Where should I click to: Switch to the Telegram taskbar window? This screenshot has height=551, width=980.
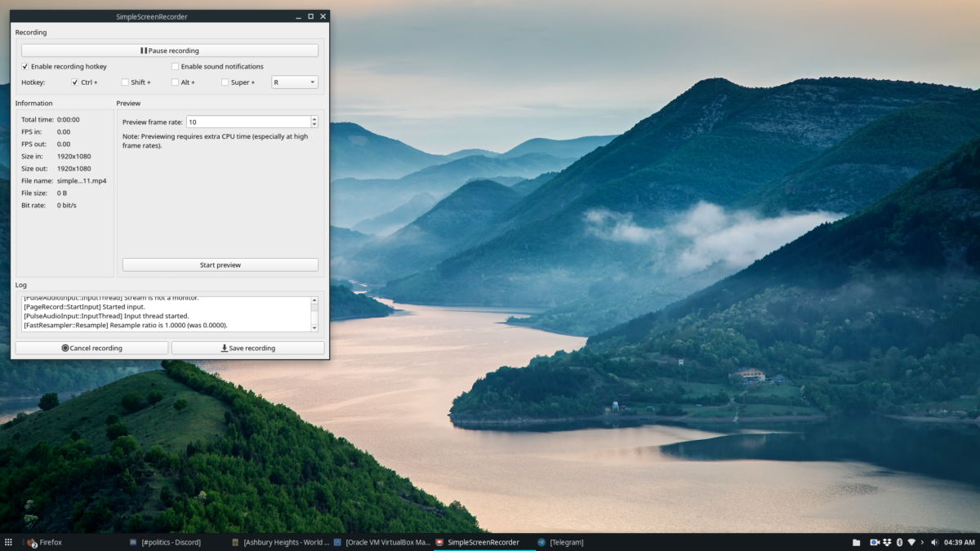[561, 542]
